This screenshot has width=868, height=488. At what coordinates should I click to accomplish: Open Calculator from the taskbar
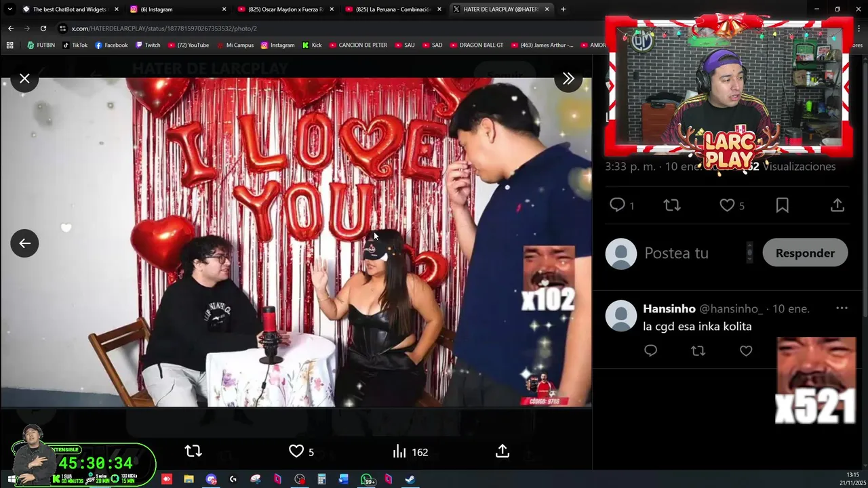pyautogui.click(x=321, y=479)
